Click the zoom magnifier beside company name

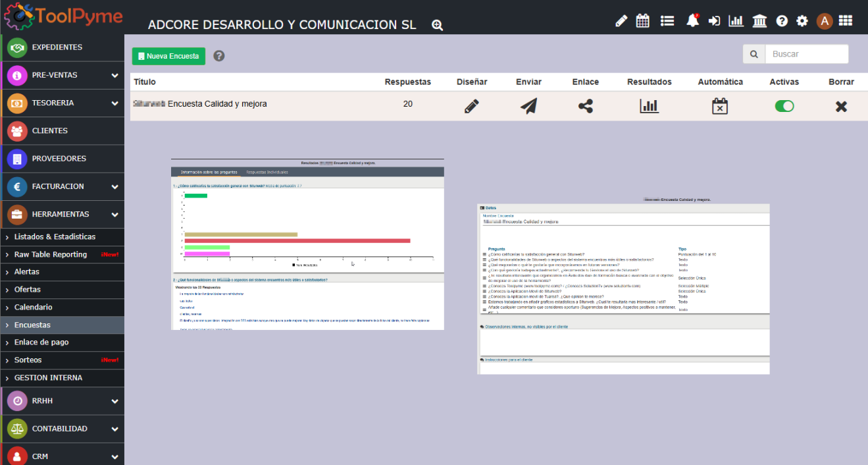click(437, 25)
